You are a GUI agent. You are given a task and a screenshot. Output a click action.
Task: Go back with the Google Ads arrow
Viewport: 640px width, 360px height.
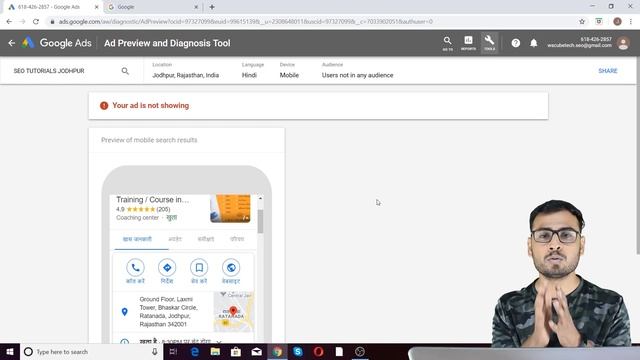pos(11,43)
